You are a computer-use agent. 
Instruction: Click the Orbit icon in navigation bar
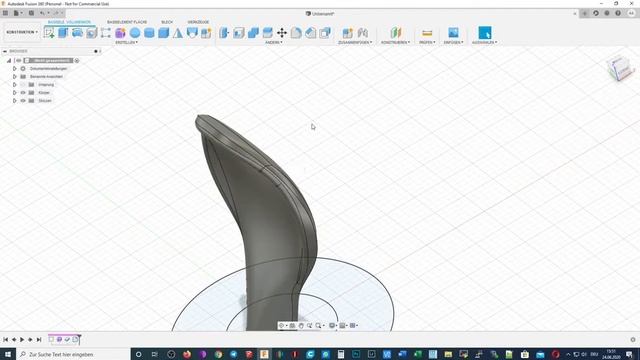pos(281,325)
